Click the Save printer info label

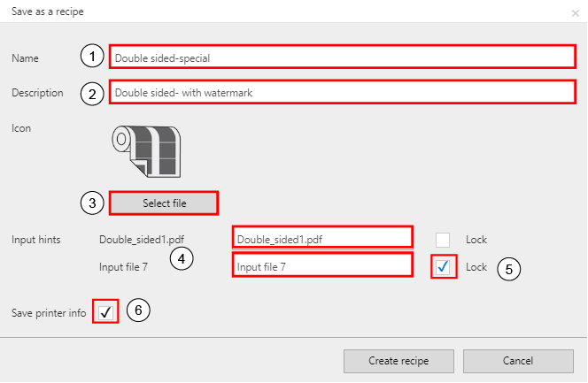coord(49,313)
